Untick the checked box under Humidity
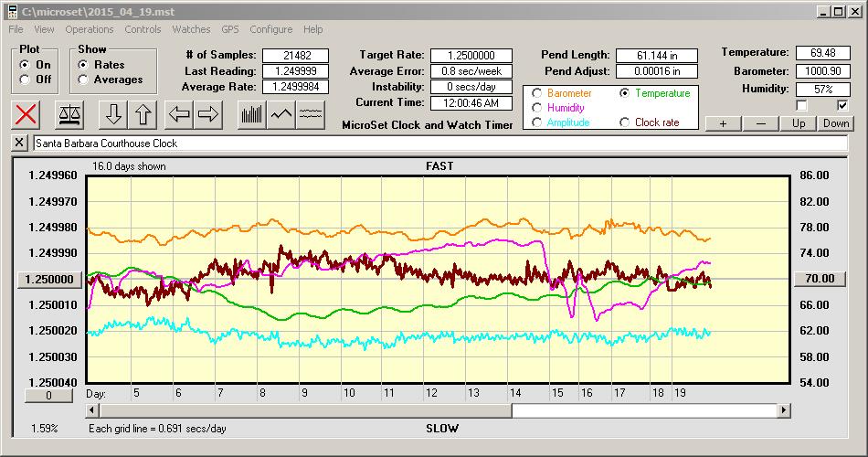The height and width of the screenshot is (457, 868). (x=842, y=105)
